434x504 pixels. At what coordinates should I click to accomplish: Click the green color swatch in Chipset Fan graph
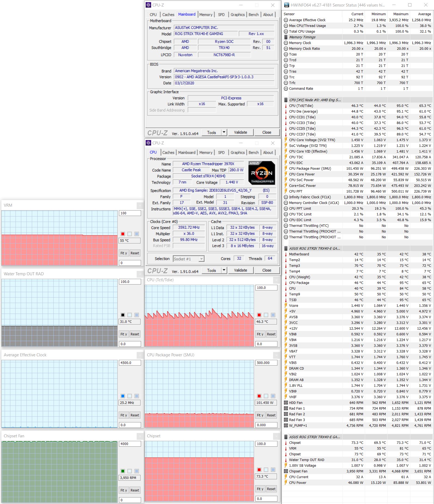(123, 471)
